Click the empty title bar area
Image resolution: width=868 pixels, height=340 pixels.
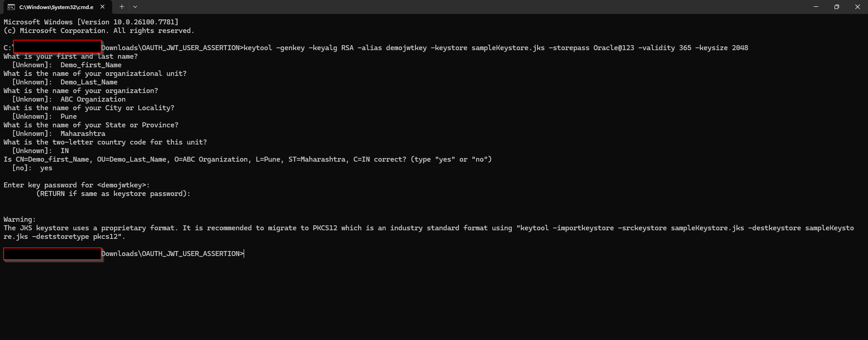[452, 7]
